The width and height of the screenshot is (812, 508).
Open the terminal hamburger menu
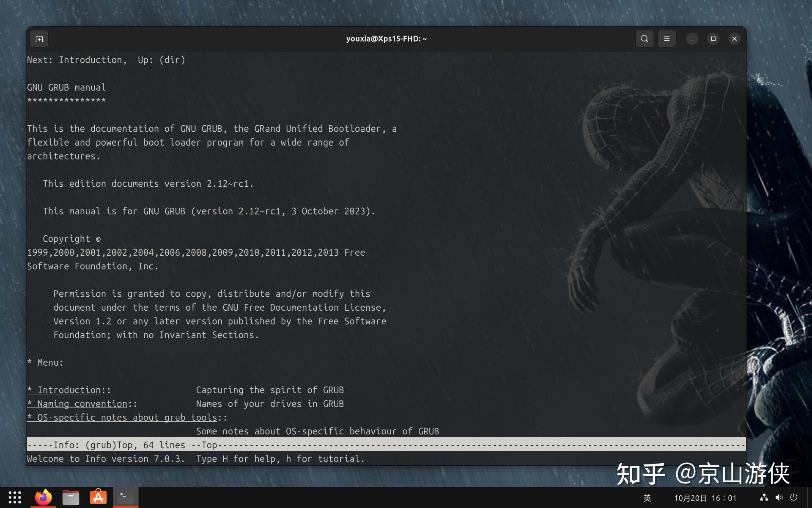coord(667,39)
